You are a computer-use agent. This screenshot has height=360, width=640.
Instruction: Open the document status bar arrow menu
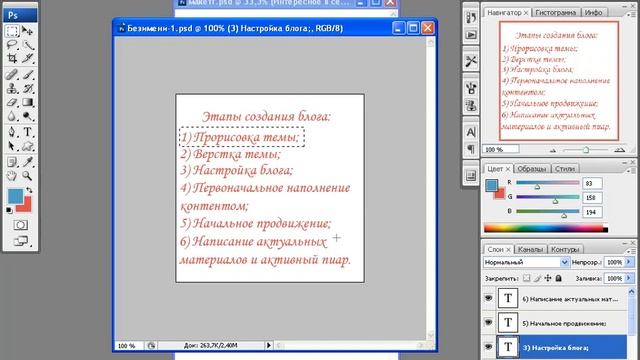tap(269, 345)
